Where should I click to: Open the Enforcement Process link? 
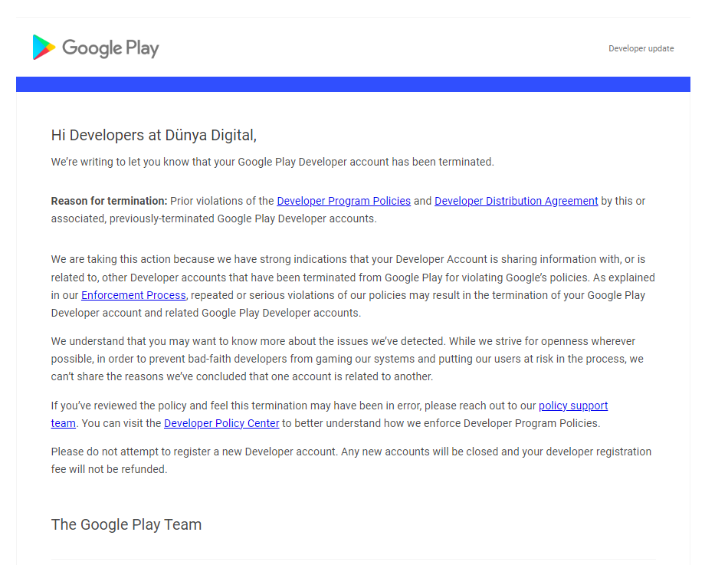coord(133,295)
